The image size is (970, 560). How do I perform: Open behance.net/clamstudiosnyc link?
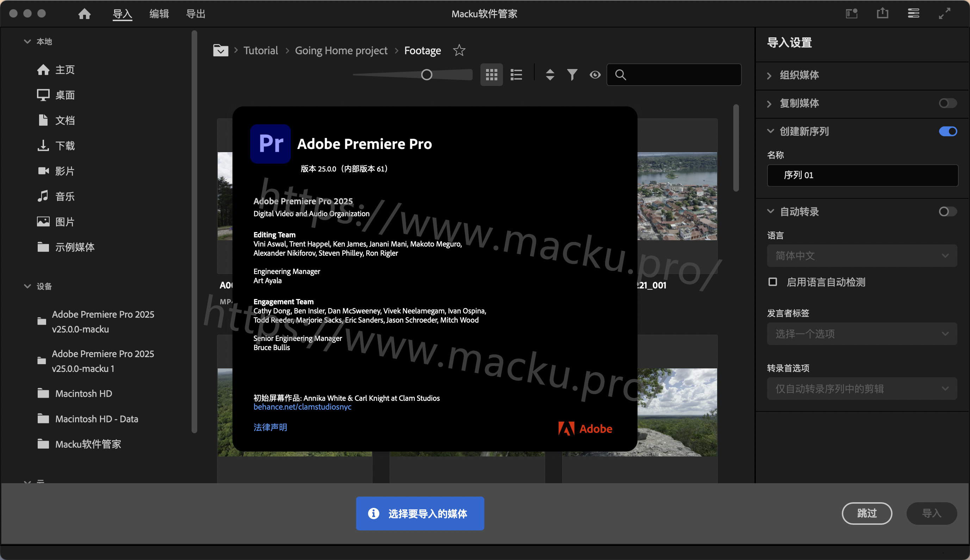pos(302,406)
